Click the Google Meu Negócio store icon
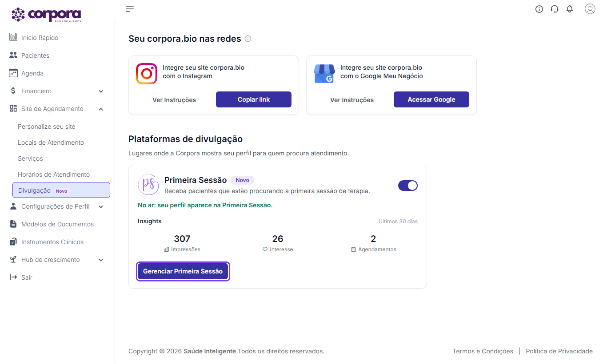Image resolution: width=607 pixels, height=364 pixels. pyautogui.click(x=324, y=74)
